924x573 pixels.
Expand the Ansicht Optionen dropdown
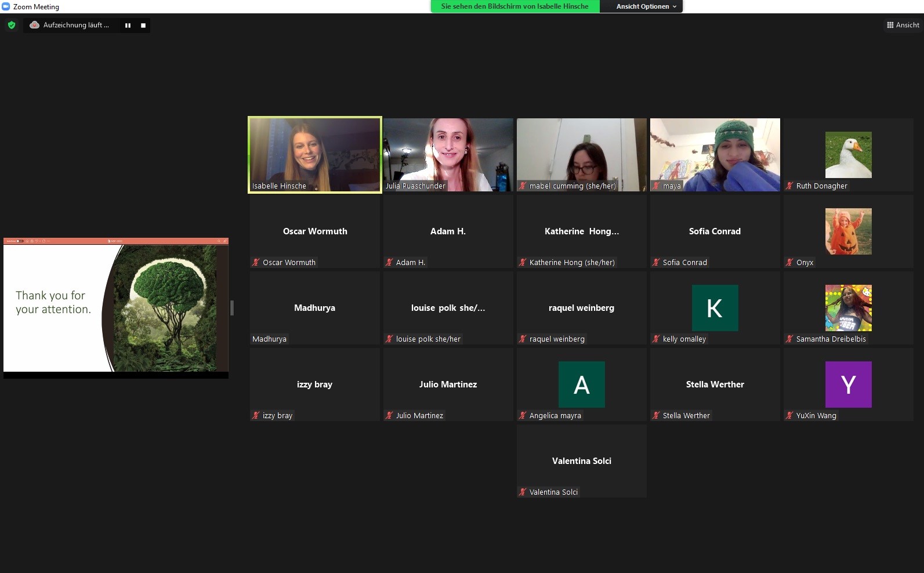tap(646, 6)
